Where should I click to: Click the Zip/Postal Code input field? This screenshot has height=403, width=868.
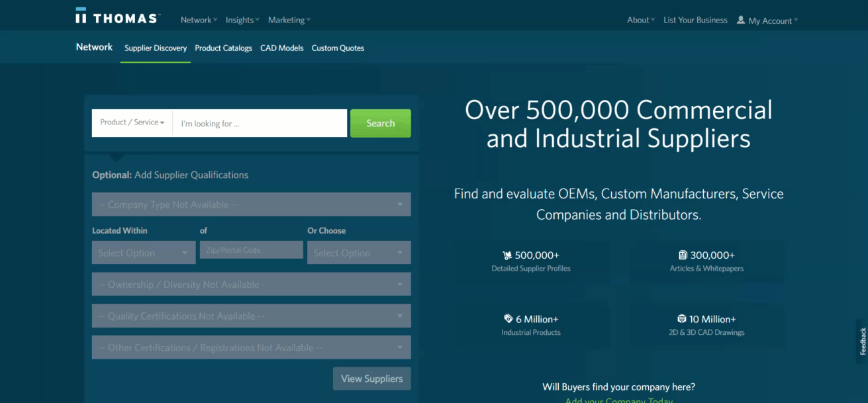pos(252,250)
